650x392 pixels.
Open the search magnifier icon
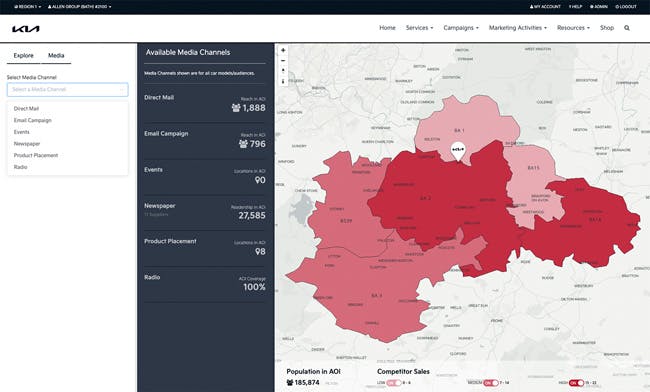tap(627, 28)
